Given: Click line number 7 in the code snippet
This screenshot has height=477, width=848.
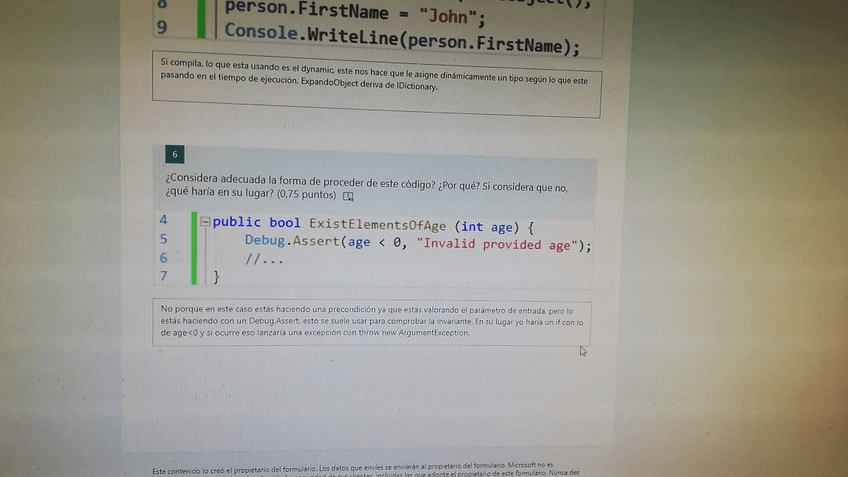Looking at the screenshot, I should point(163,276).
